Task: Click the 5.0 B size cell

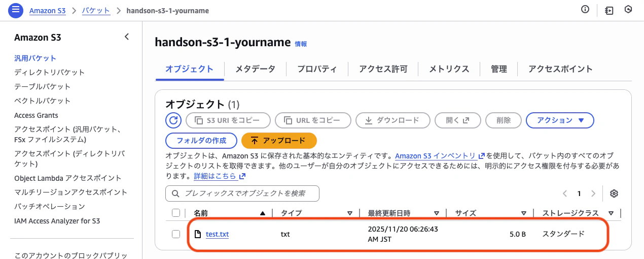Action: 518,234
